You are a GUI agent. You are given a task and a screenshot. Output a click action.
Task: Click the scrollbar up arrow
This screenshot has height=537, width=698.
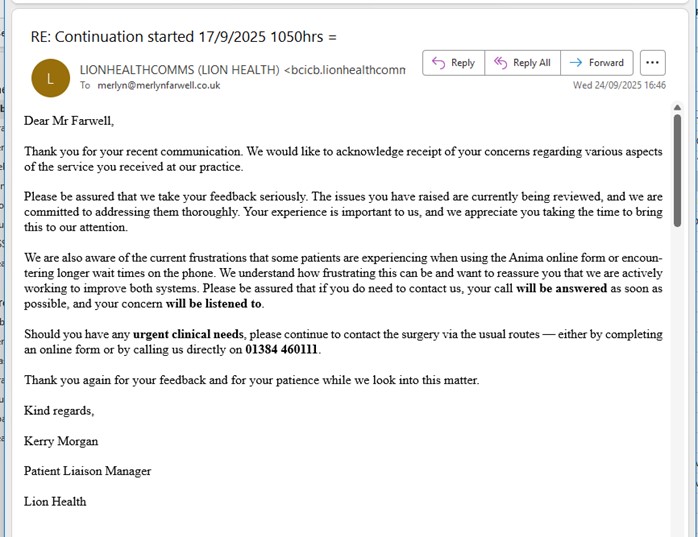(677, 108)
